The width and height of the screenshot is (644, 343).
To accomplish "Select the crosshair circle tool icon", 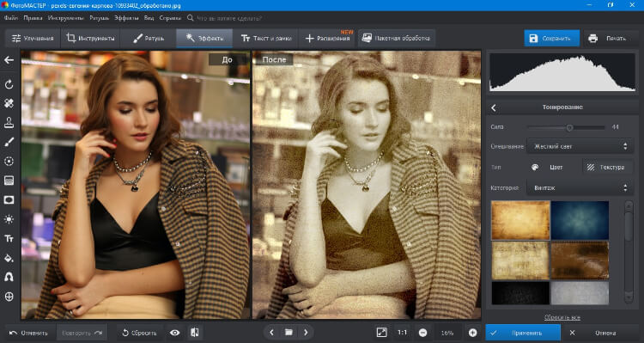I will coord(9,297).
